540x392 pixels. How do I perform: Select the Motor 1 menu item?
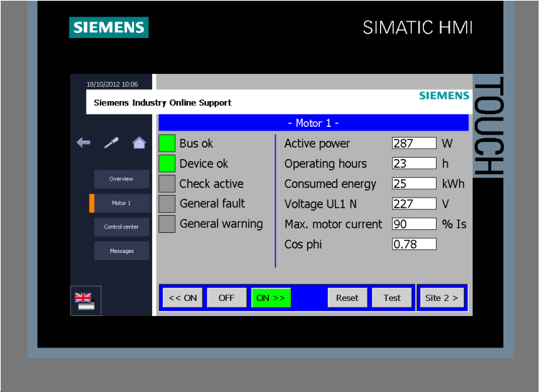(121, 203)
